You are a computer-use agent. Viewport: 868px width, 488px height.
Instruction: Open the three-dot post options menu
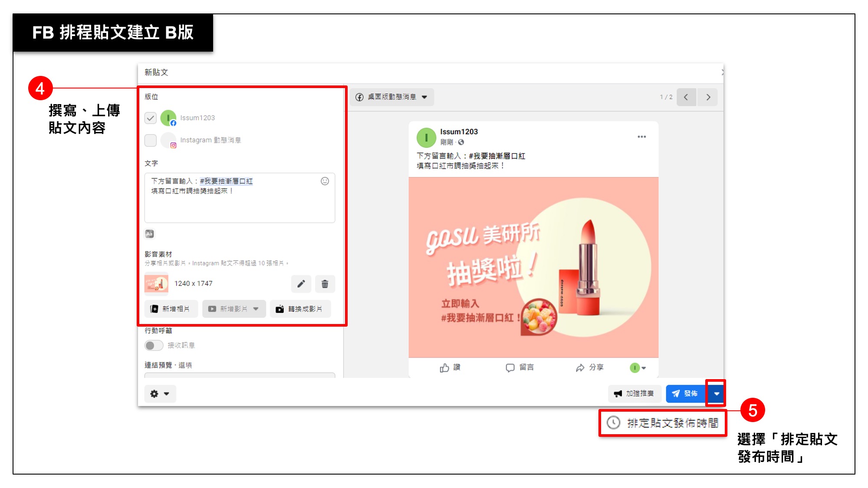pos(641,137)
